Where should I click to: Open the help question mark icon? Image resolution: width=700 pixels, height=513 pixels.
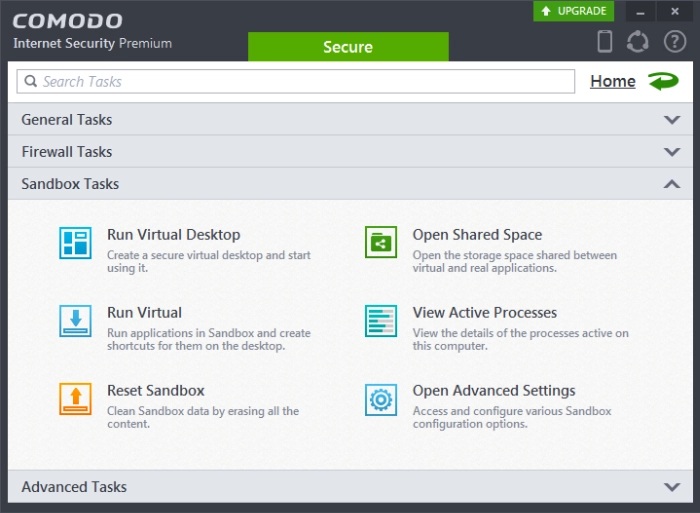coord(675,42)
